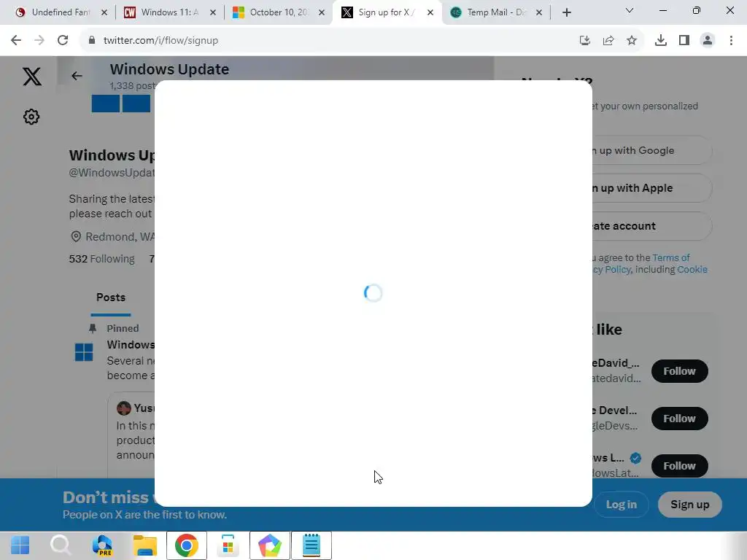Click the padlock site info icon
The width and height of the screenshot is (747, 560).
click(92, 41)
